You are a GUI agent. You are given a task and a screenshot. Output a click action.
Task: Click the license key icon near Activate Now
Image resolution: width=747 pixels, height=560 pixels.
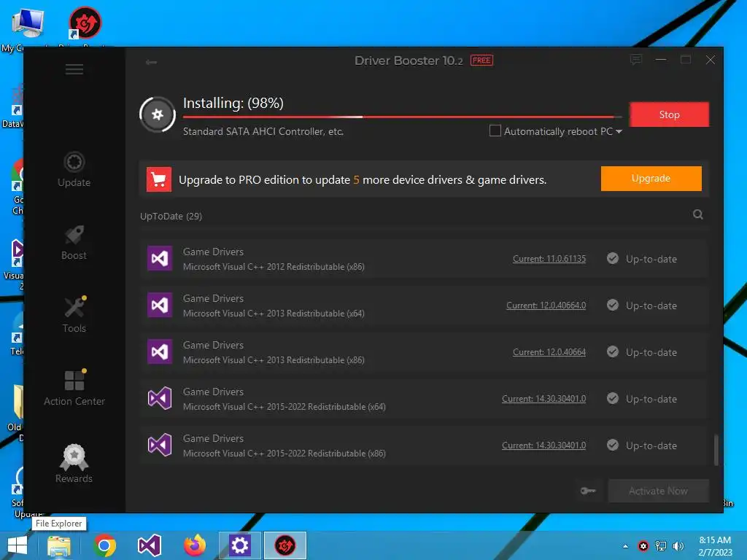coord(588,491)
